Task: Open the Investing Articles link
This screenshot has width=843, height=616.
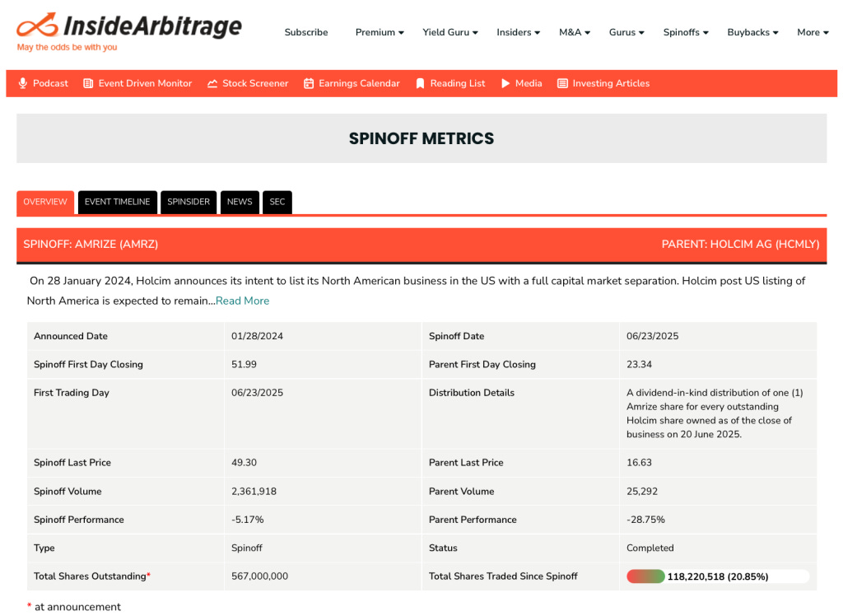Action: (611, 83)
